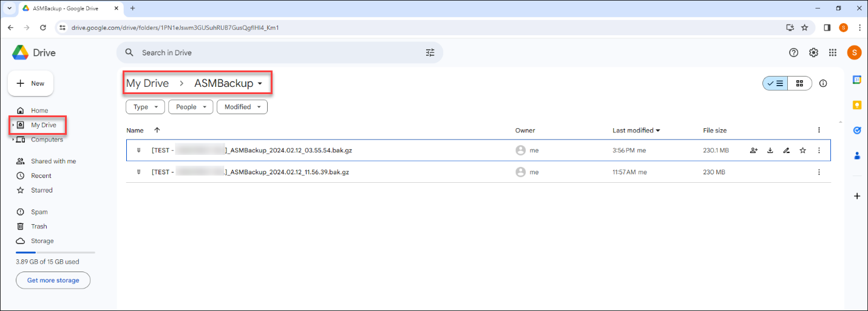Open Recent files

41,176
